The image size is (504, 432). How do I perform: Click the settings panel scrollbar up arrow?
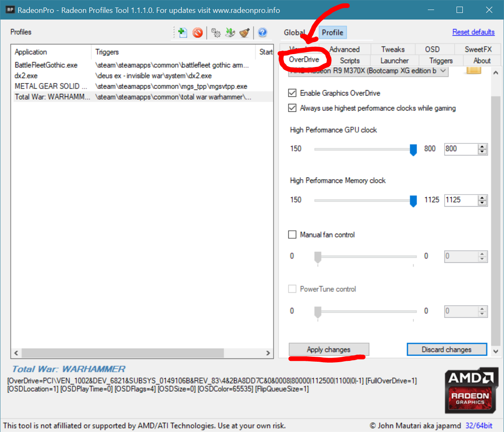495,73
